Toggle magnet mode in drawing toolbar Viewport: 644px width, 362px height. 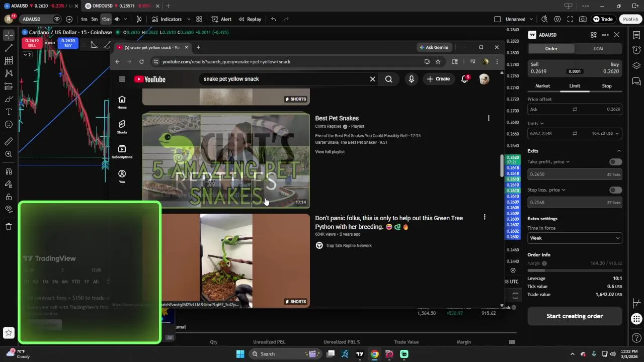[x=9, y=171]
